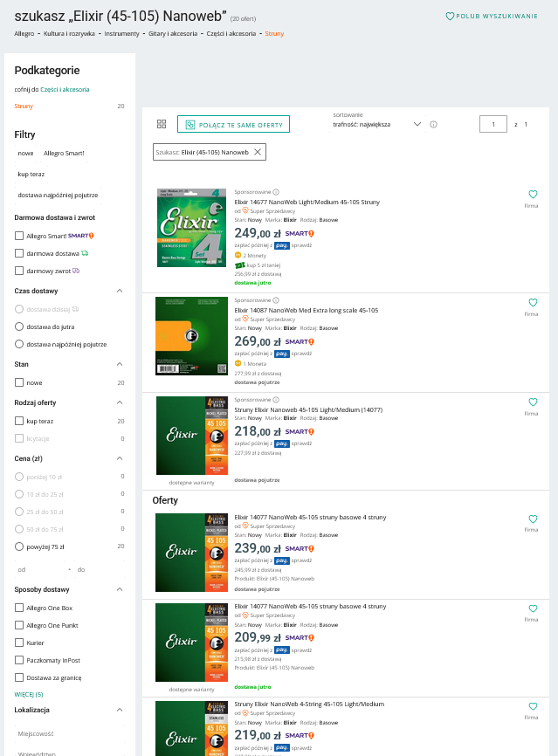This screenshot has width=558, height=756.
Task: Favorite the Elixir 14087 NanoWeb Med offer
Action: click(533, 302)
